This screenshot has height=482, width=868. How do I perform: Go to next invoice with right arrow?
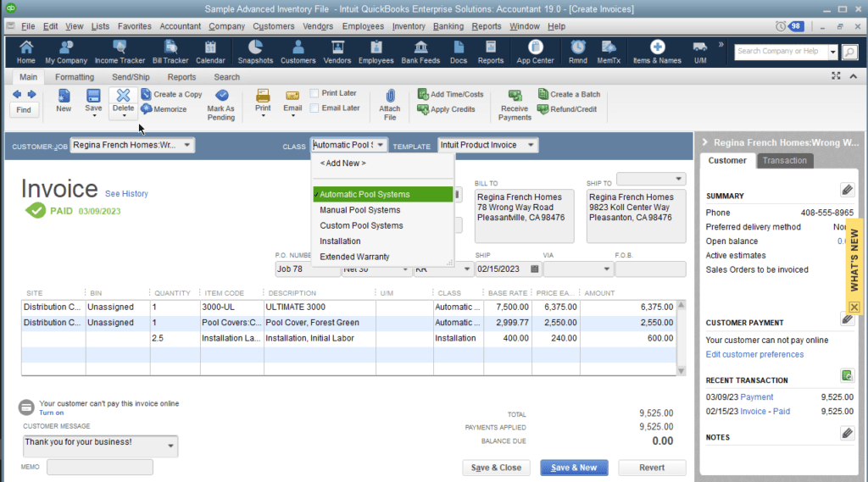(x=31, y=94)
